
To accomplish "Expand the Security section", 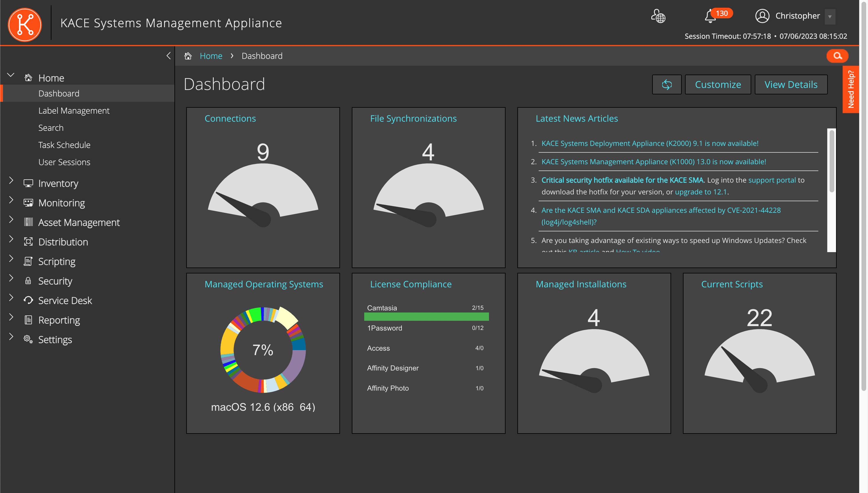I will coord(11,278).
